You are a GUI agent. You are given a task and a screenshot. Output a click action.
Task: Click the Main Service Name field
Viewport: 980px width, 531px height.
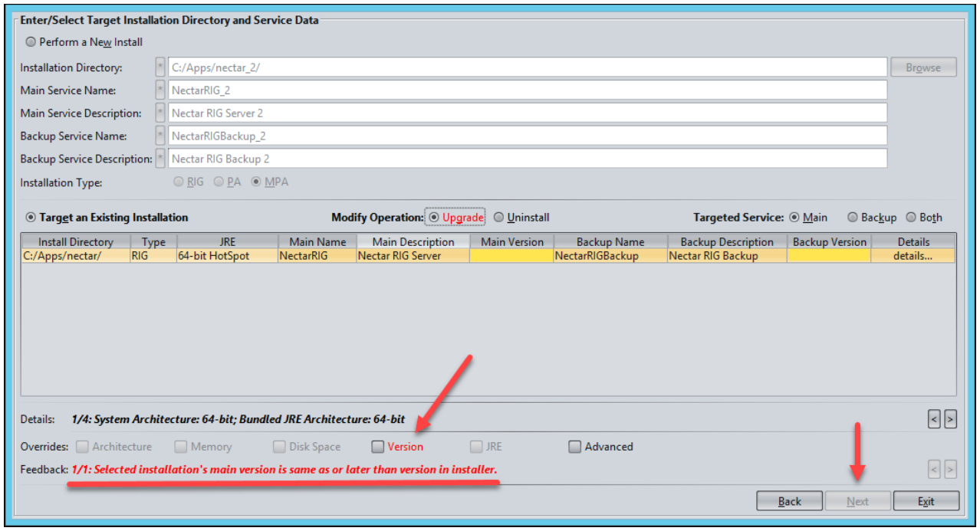pos(527,90)
